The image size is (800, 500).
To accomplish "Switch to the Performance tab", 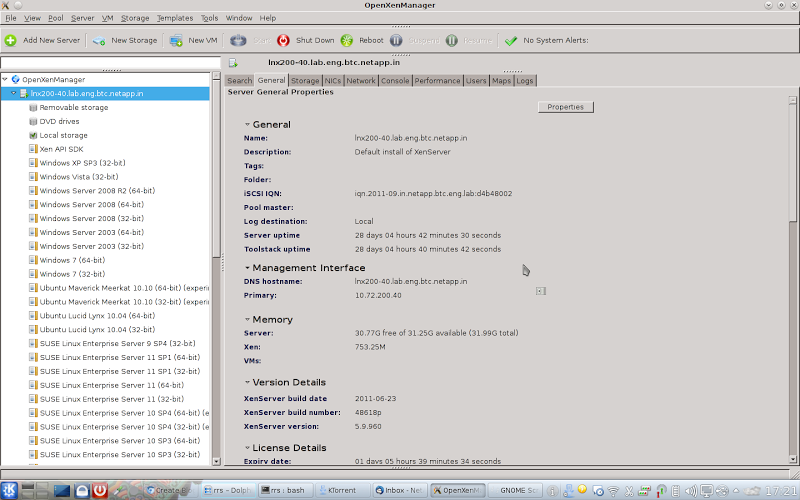I will [437, 81].
